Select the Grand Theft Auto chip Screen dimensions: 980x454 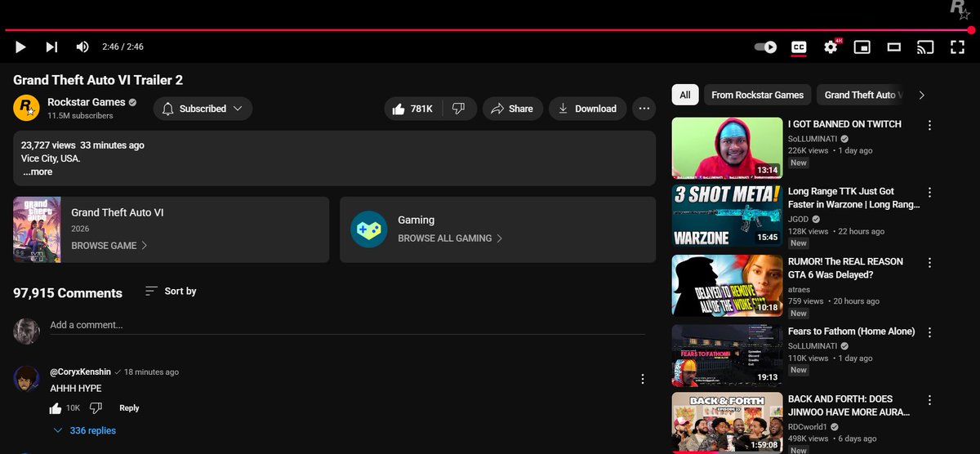[x=861, y=95]
